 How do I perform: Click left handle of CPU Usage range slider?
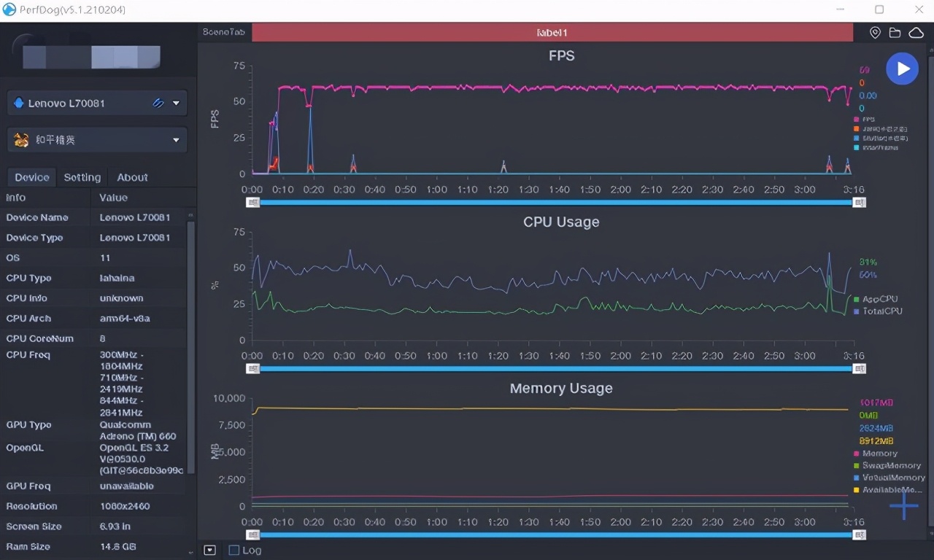[252, 368]
